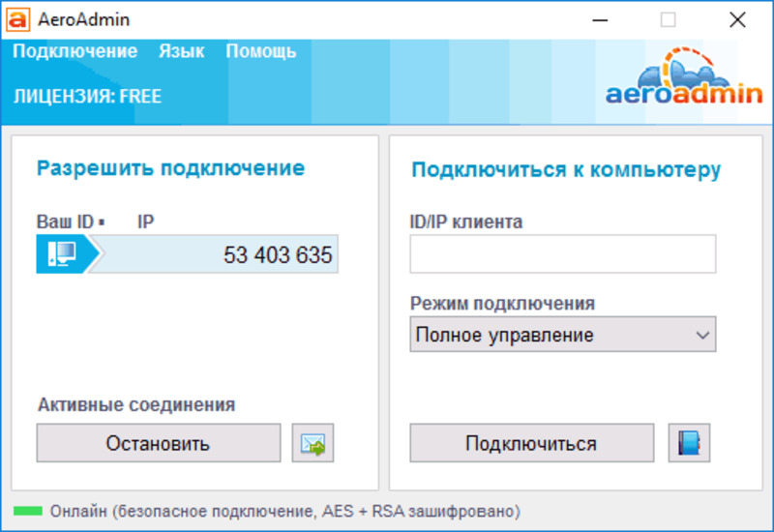Click the Активные соединения label
The image size is (774, 532).
pyautogui.click(x=136, y=404)
